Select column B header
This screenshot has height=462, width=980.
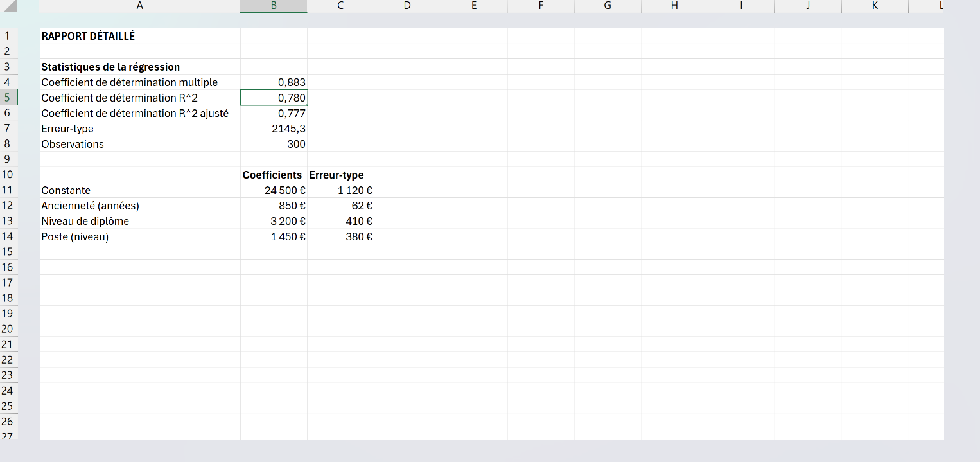(274, 6)
